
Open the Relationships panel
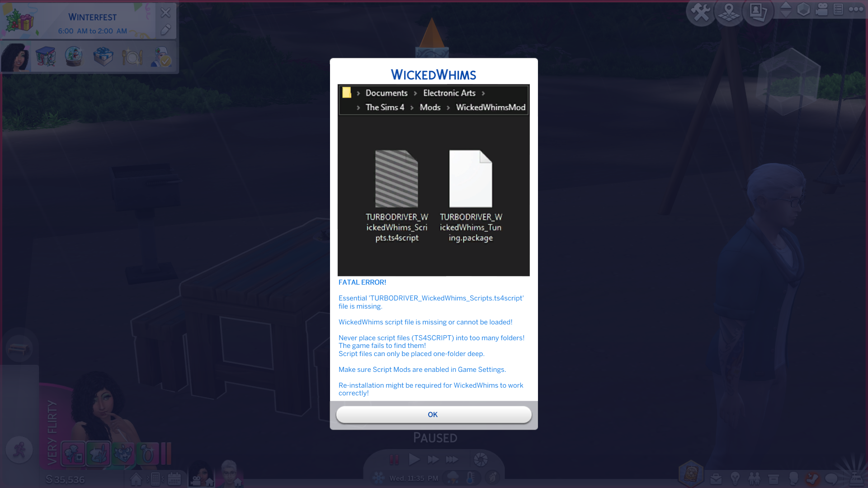(x=754, y=478)
